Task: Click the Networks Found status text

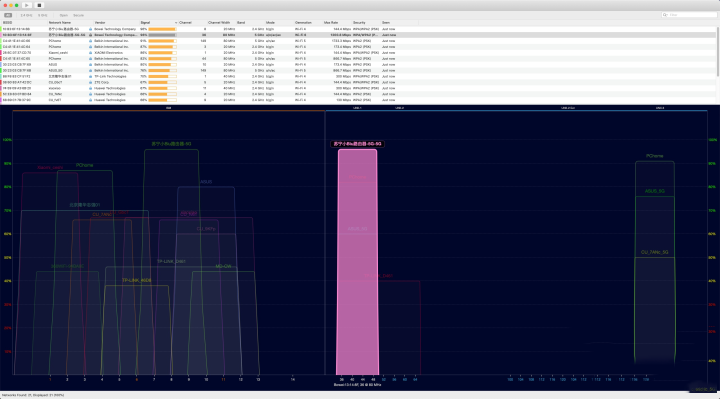Action: pyautogui.click(x=33, y=395)
